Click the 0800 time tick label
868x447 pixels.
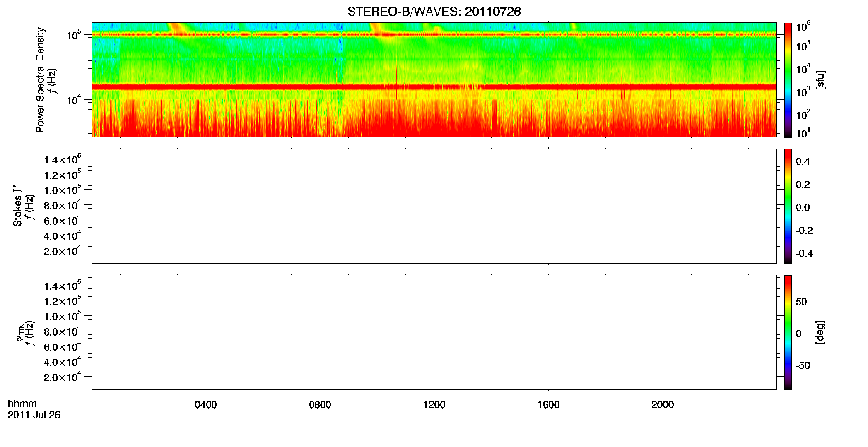click(320, 405)
